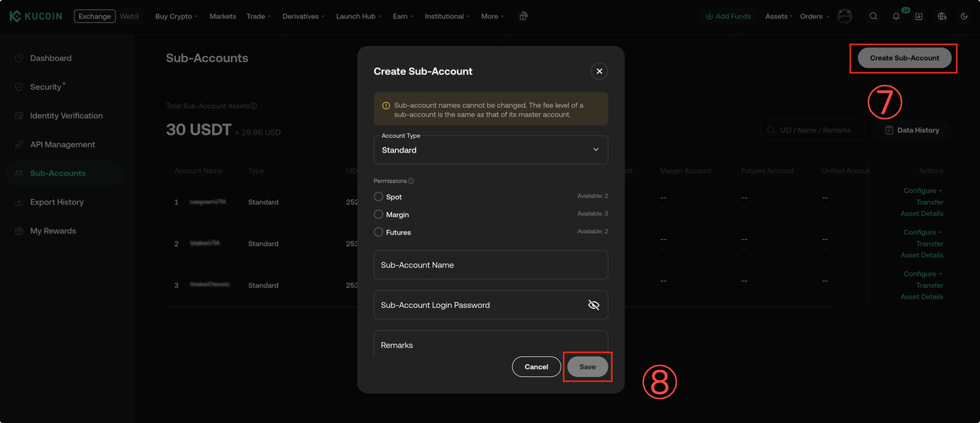Screen dimensions: 980x423
Task: Click the Sub-Account Name field
Action: click(491, 265)
